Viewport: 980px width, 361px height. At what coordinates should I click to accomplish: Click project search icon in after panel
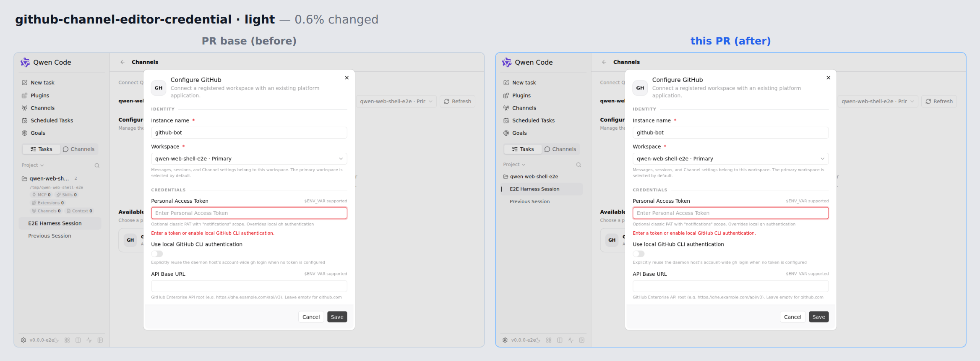579,165
